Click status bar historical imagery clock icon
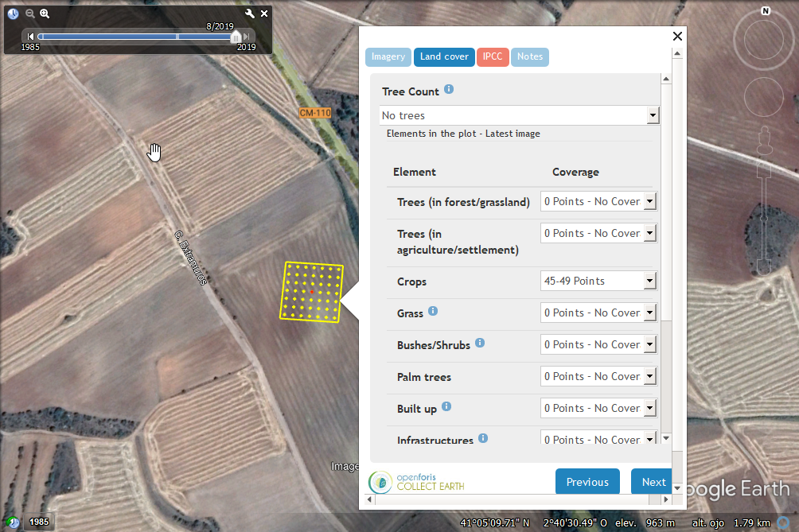799x532 pixels. point(13,522)
